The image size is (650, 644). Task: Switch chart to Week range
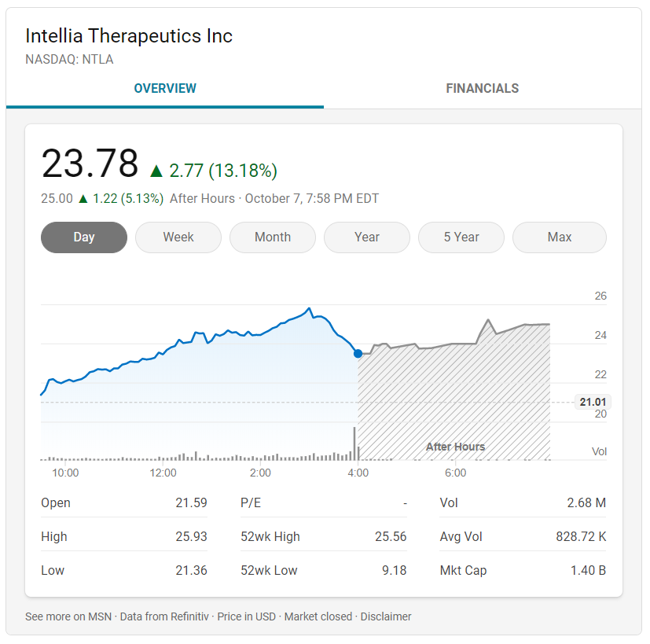coord(178,237)
